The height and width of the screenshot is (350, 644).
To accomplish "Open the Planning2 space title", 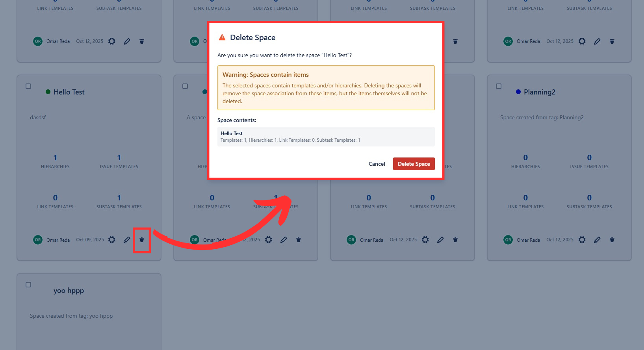I will coord(539,92).
